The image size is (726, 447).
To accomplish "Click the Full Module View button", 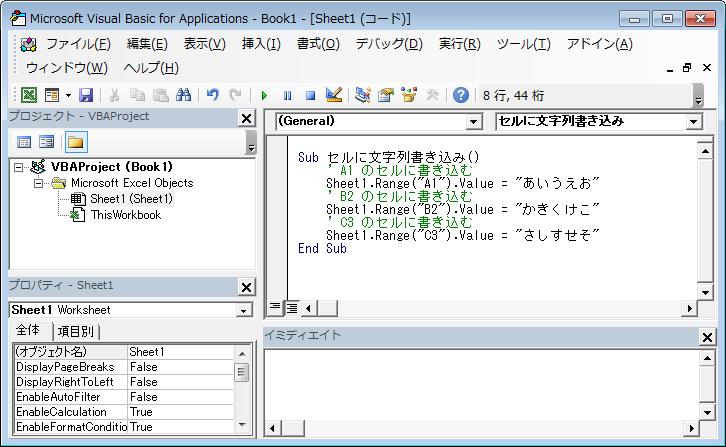I will 292,308.
